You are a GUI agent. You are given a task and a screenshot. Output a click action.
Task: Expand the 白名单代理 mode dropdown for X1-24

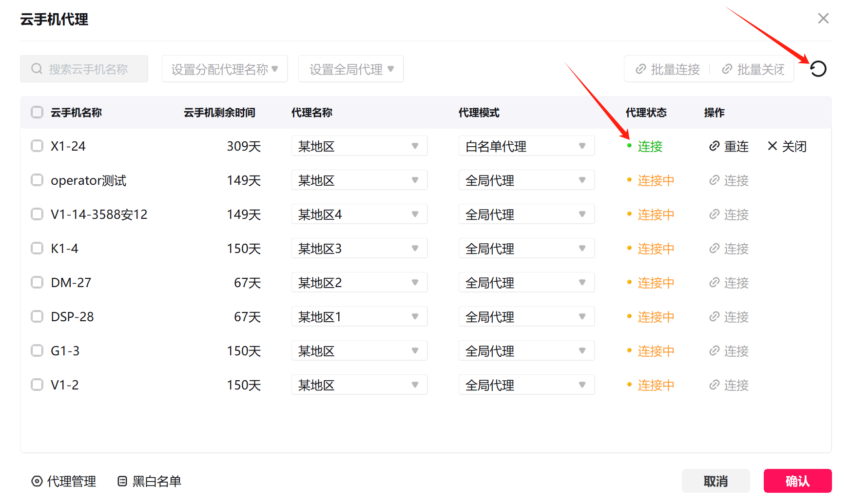[x=526, y=146]
